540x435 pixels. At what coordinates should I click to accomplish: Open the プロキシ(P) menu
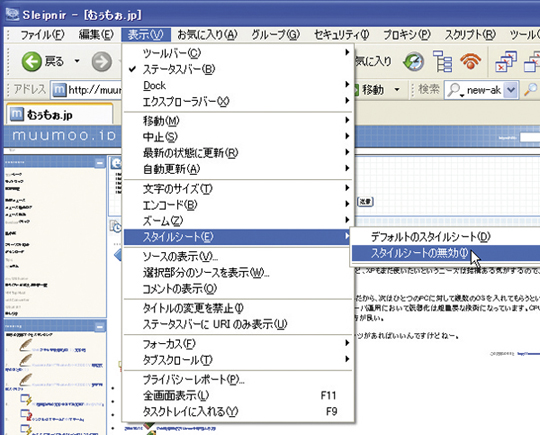pos(407,35)
